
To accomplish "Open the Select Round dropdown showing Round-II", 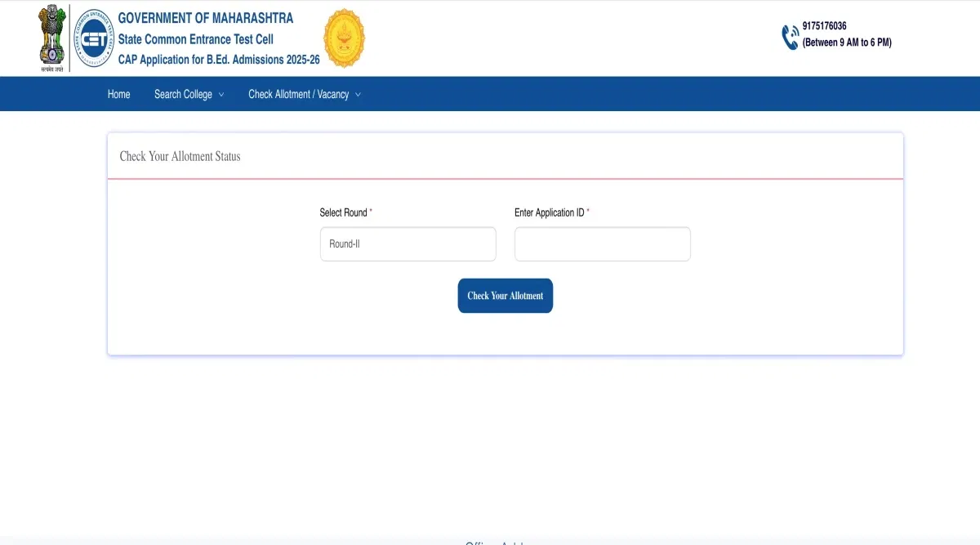I will tap(408, 244).
